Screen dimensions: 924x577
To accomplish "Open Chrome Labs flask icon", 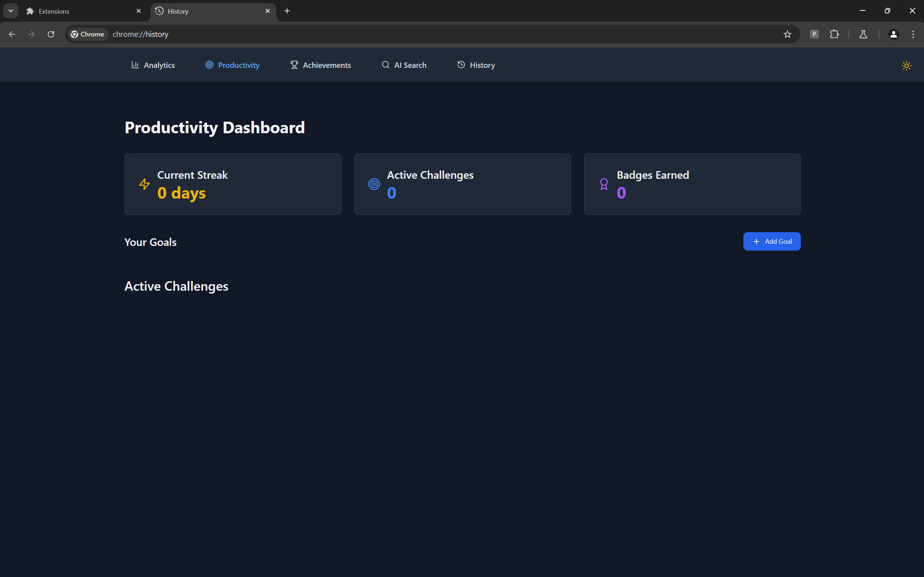I will [x=863, y=34].
